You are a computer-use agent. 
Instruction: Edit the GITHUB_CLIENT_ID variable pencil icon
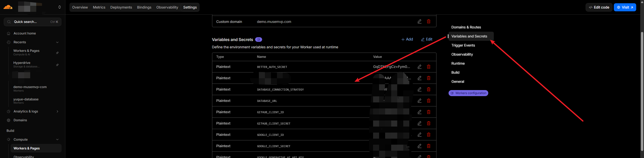click(x=419, y=112)
